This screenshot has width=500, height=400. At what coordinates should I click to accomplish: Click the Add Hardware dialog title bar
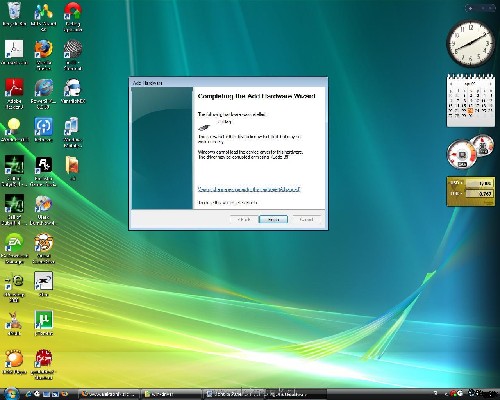[x=228, y=82]
